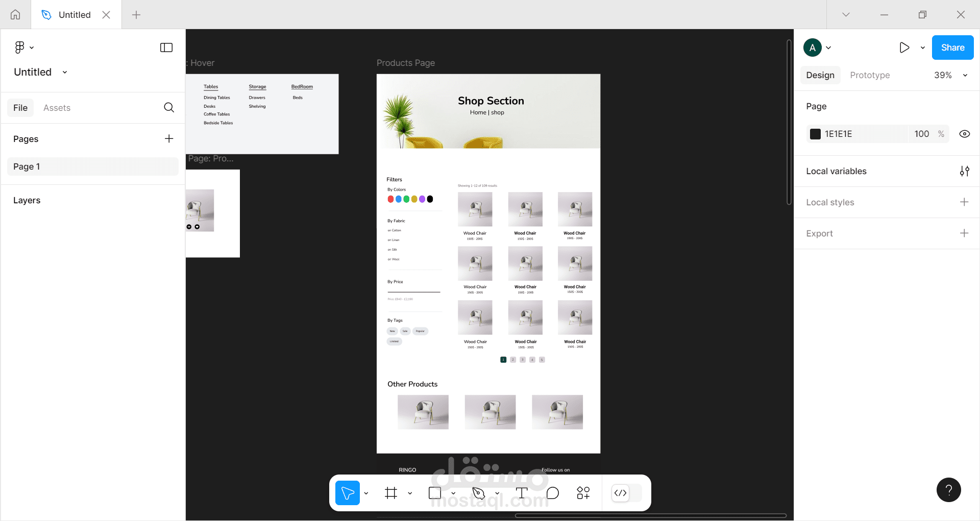Toggle Dev Mode switch

tap(626, 493)
